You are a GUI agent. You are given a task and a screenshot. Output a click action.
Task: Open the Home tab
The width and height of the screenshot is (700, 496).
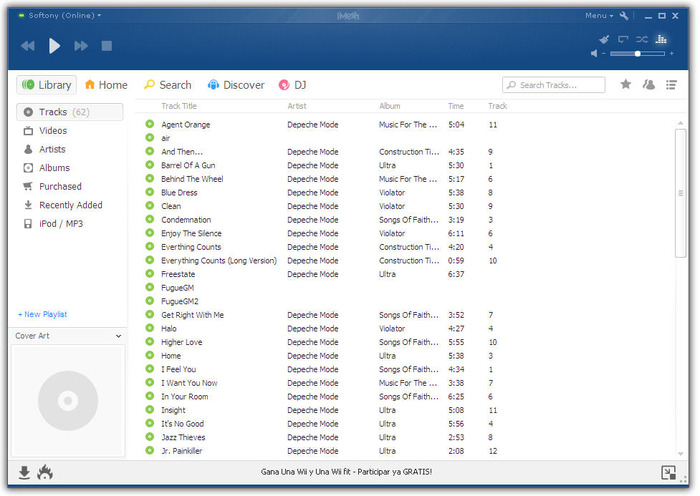[106, 85]
